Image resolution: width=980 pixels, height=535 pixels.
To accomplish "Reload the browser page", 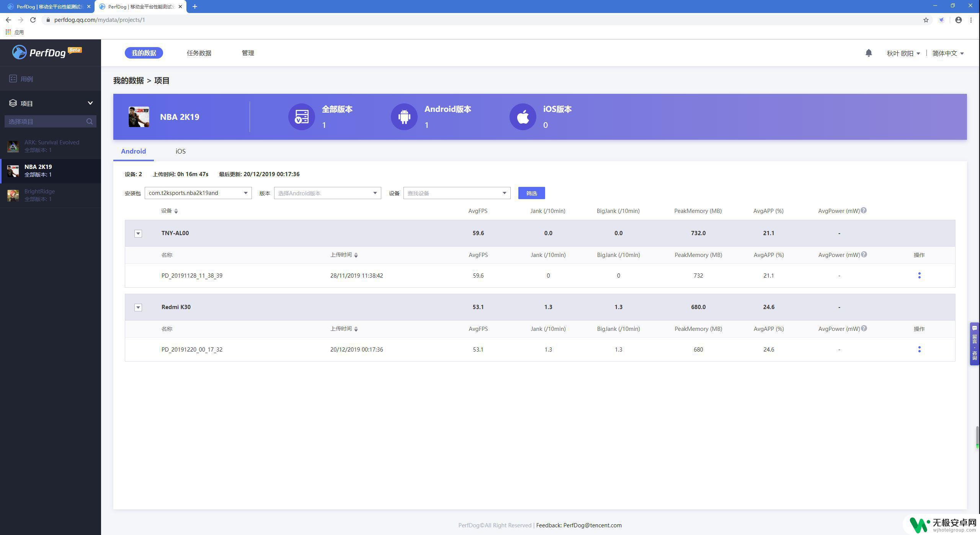I will 33,20.
